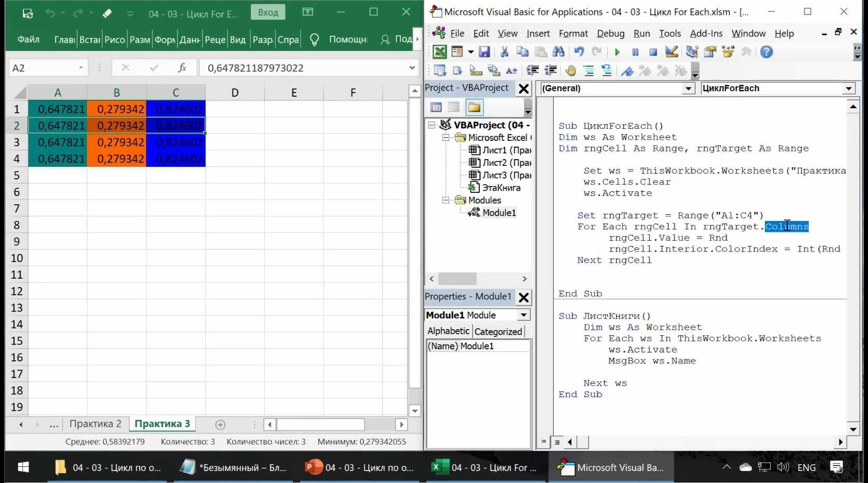The height and width of the screenshot is (483, 868).
Task: Toggle Design Mode icon
Action: (x=671, y=52)
